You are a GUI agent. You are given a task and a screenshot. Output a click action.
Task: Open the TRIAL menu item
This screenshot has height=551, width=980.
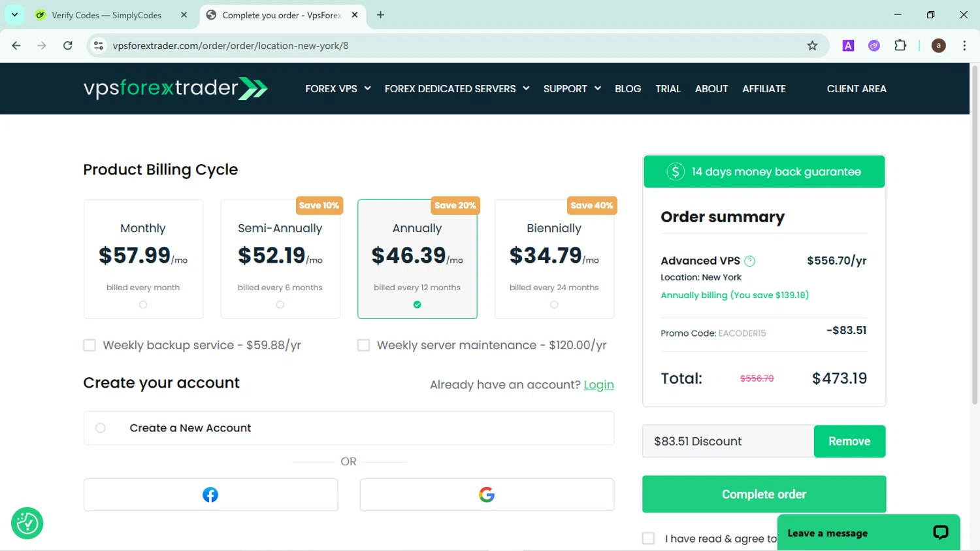coord(668,89)
